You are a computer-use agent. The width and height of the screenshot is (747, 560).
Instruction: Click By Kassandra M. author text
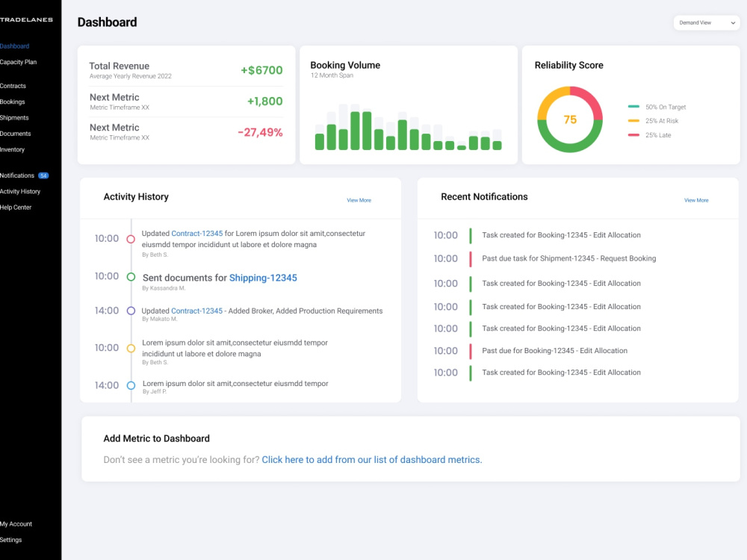164,288
